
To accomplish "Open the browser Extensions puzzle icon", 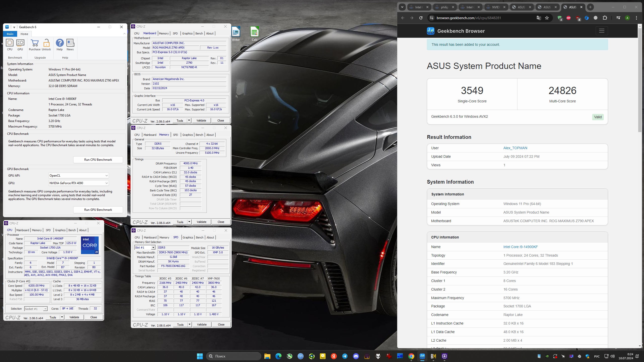I will pyautogui.click(x=605, y=18).
